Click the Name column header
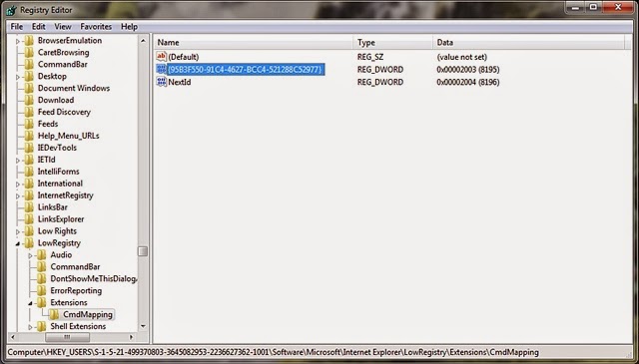 click(x=254, y=42)
